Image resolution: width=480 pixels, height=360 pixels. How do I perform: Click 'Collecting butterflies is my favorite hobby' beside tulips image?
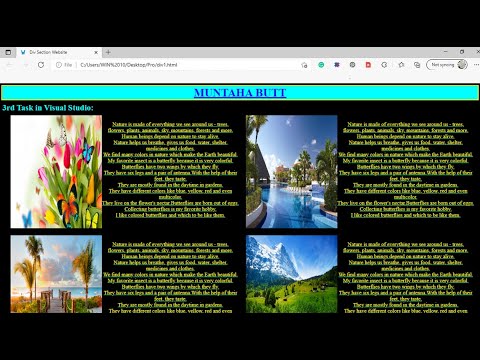pyautogui.click(x=170, y=209)
